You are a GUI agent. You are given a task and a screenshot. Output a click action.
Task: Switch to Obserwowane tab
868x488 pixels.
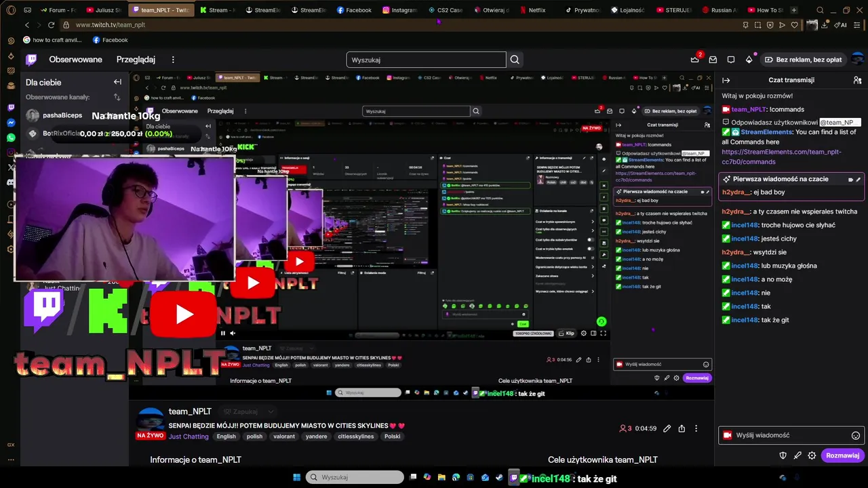[x=75, y=60]
